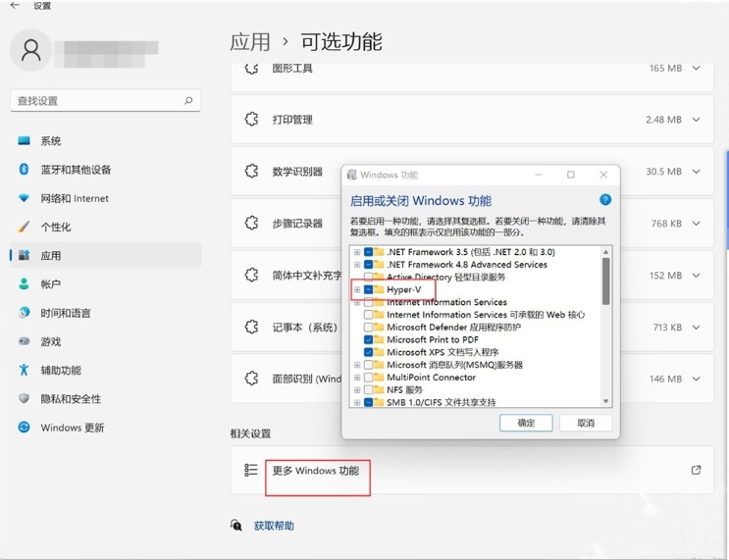Toggle the .NET Framework 3.5 checkbox

(x=369, y=252)
